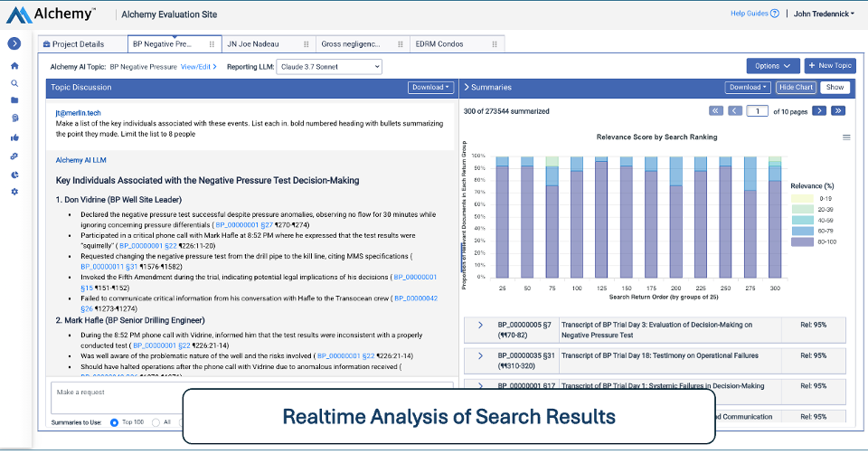Expand summary row BP_00000035 §31
Viewport: 868px width, 454px height.
click(x=480, y=355)
